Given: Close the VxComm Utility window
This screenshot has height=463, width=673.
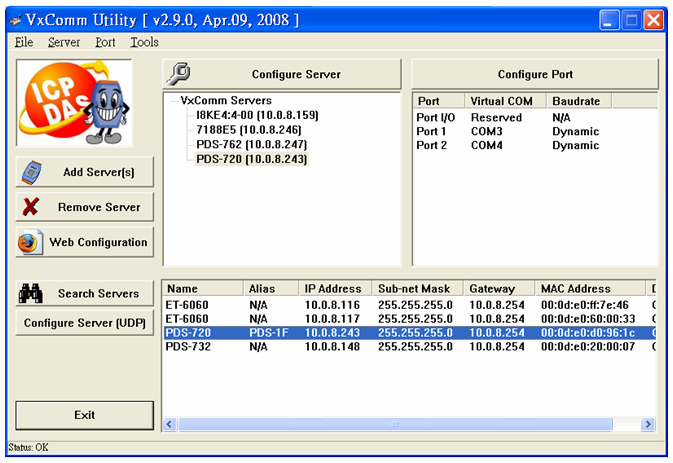Looking at the screenshot, I should pos(653,20).
